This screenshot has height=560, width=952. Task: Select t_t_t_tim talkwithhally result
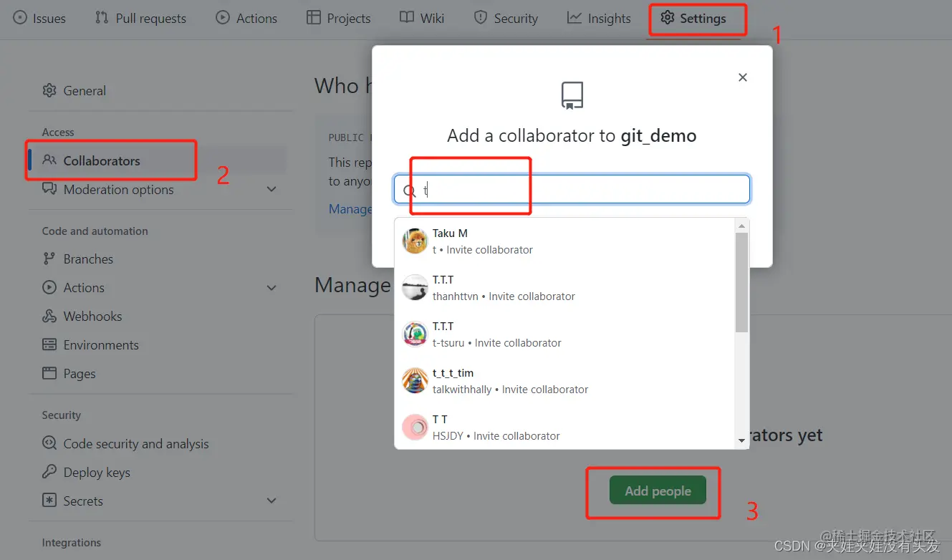[565, 381]
